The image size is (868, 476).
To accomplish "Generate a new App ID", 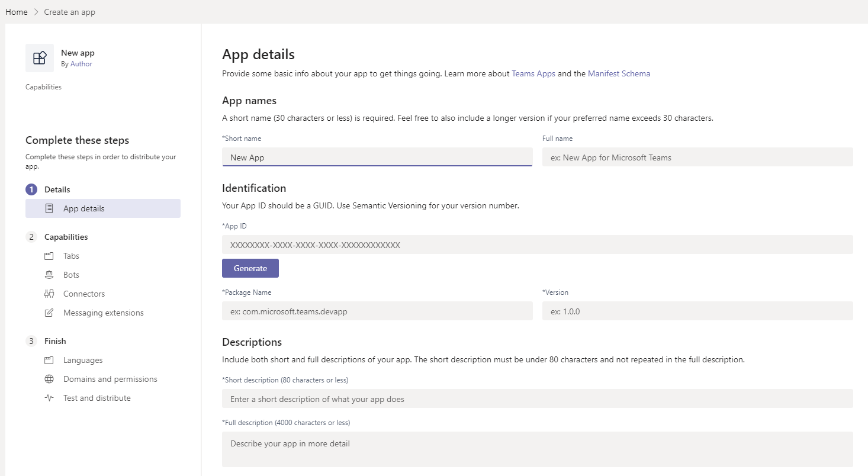I will (x=250, y=268).
